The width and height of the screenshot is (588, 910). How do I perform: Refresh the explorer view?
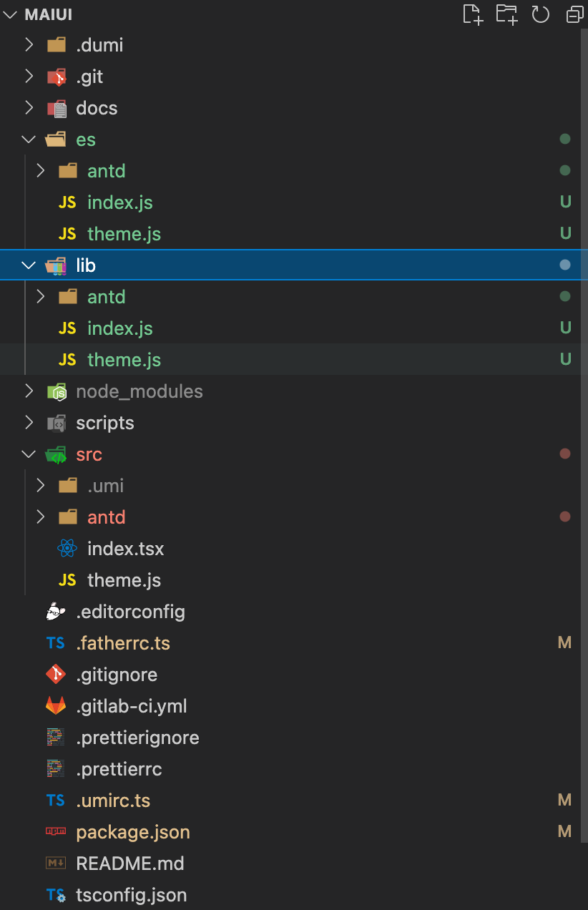pos(541,14)
